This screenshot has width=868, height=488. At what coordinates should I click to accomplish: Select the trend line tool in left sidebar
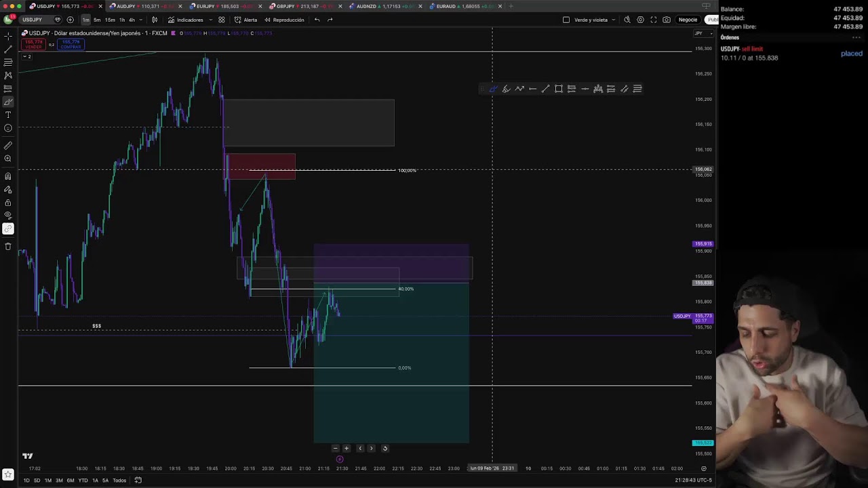click(8, 49)
